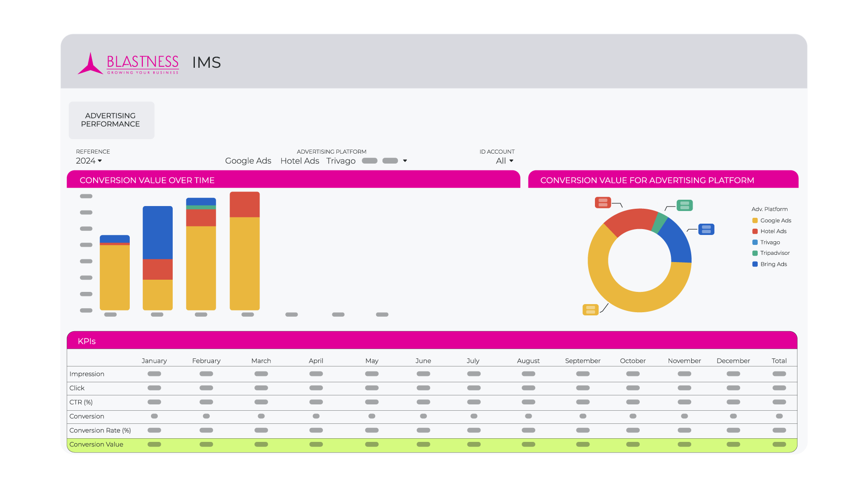868x488 pixels.
Task: Click the Tripadvisor legend label
Action: tap(775, 253)
